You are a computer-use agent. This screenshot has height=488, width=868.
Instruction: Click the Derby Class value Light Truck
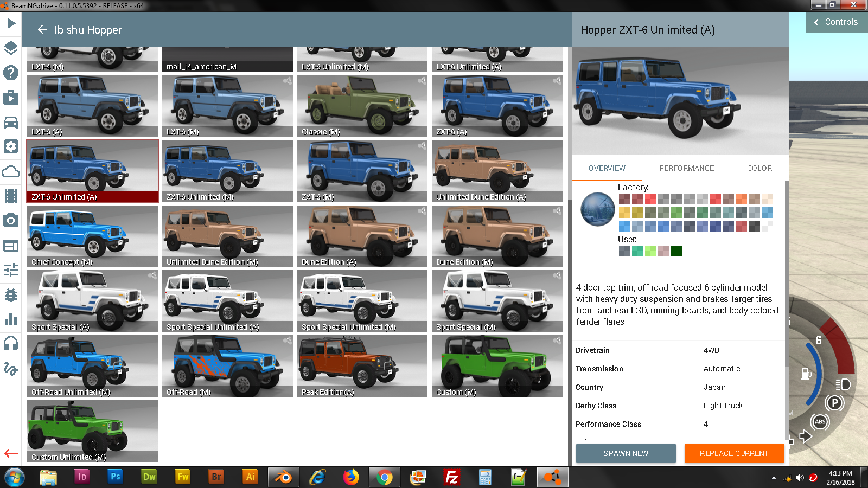723,406
